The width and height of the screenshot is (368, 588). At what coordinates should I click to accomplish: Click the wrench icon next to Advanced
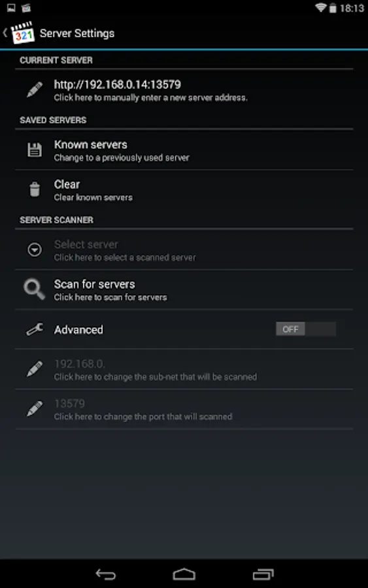pos(35,330)
